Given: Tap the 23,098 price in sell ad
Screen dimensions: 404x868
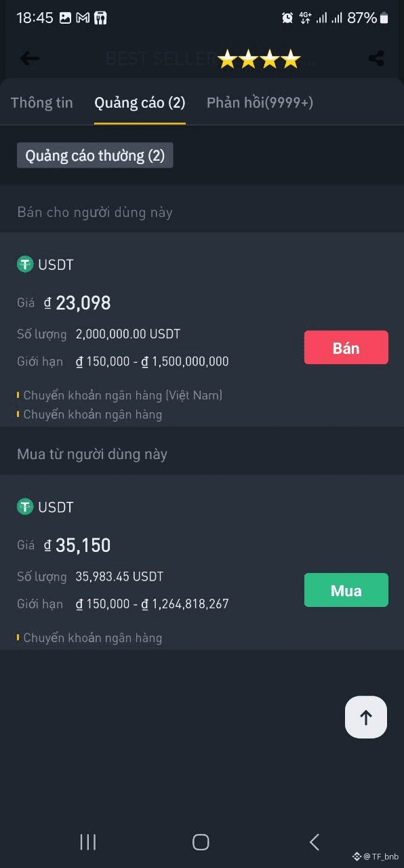Looking at the screenshot, I should click(83, 303).
